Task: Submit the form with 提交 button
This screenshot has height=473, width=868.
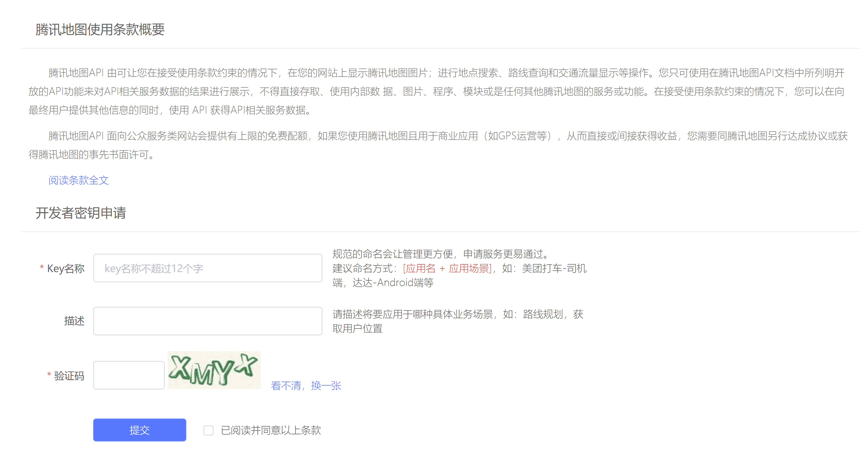Action: tap(140, 430)
